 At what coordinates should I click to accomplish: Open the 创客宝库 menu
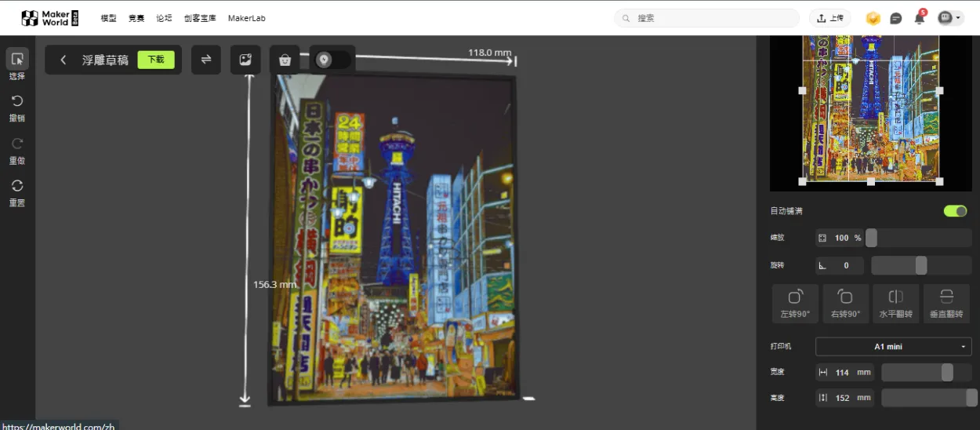point(200,18)
